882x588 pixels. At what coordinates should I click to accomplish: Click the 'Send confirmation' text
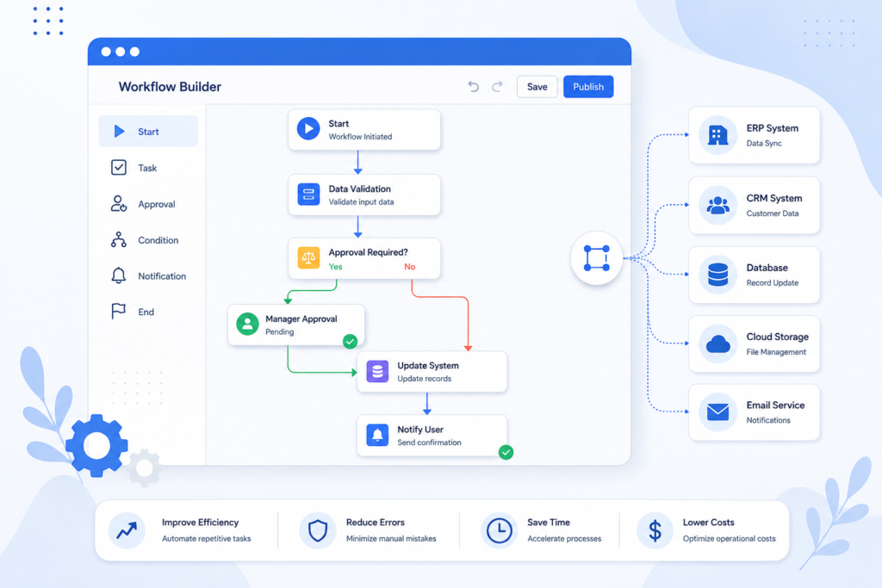pyautogui.click(x=429, y=443)
